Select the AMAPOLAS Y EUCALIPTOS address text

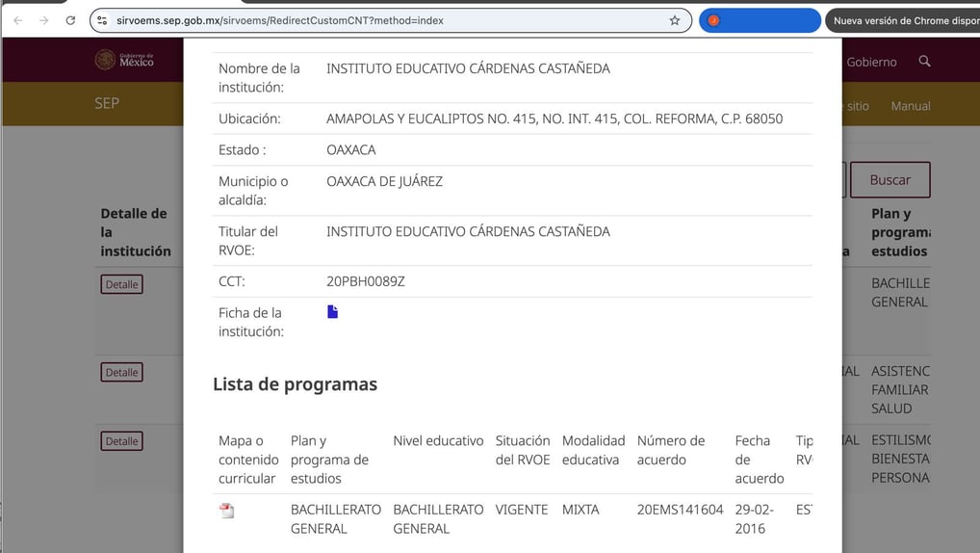[554, 118]
